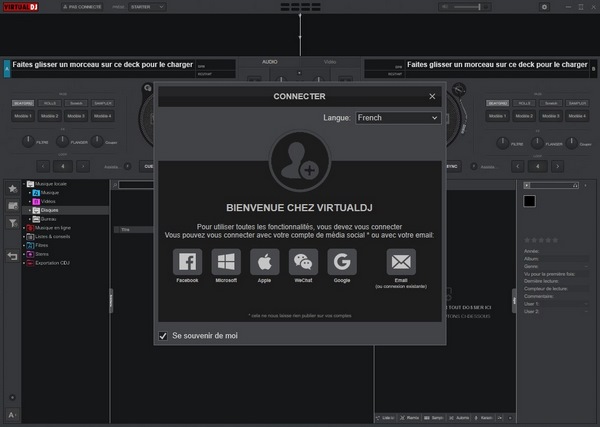Toggle the 'Se souvenir de moi' checkbox
The image size is (600, 427).
click(163, 336)
